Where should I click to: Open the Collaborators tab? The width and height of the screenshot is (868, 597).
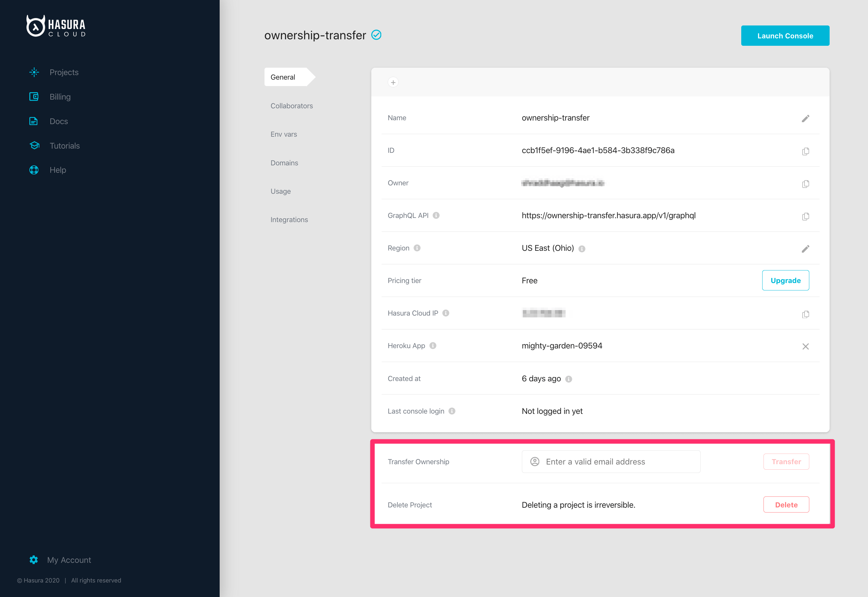pos(291,106)
